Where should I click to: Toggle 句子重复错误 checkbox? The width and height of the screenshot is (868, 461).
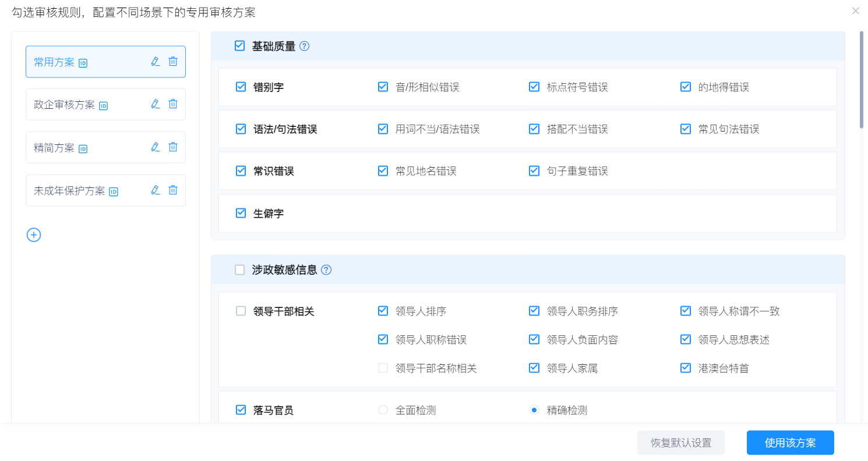(x=534, y=171)
